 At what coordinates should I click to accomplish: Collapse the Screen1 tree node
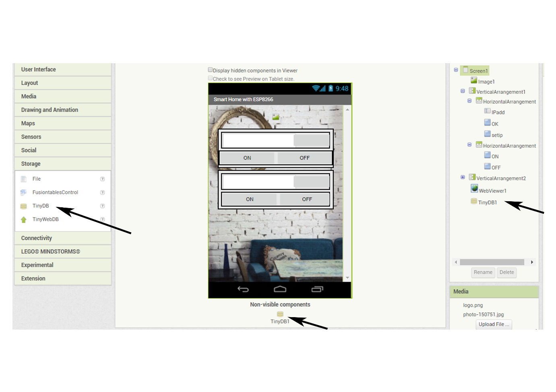point(455,70)
